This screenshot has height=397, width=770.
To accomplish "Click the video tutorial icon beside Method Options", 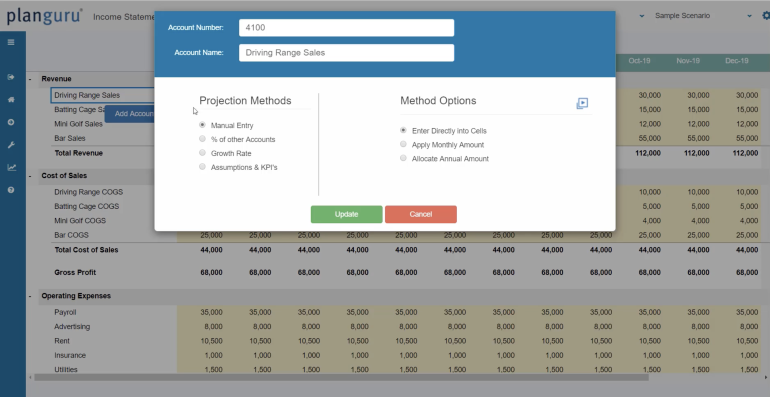I will pos(582,103).
